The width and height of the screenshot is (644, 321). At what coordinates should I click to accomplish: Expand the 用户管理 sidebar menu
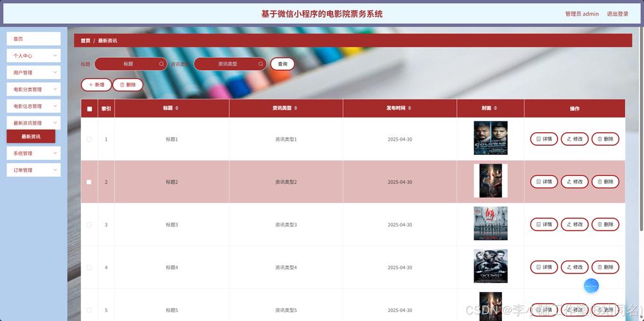coord(33,73)
